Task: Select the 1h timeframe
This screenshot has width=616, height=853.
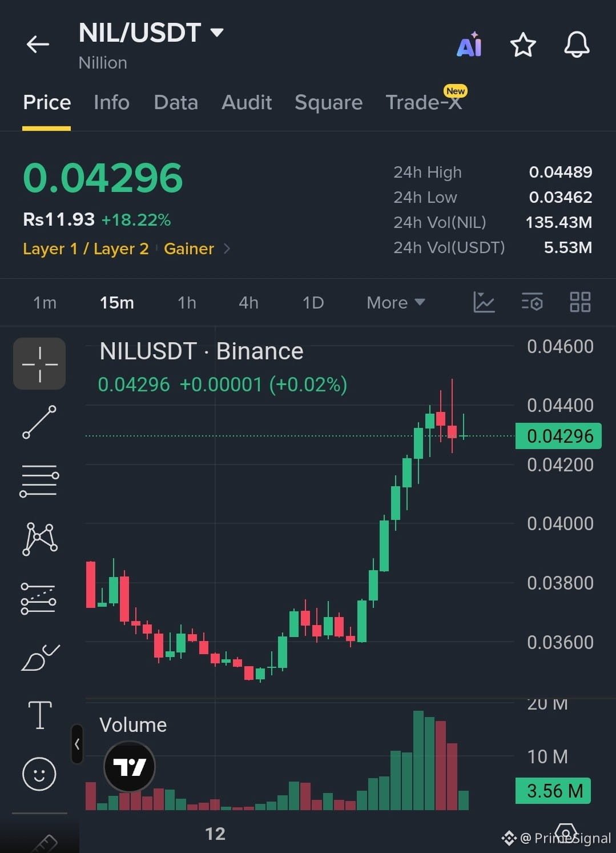Action: click(187, 302)
